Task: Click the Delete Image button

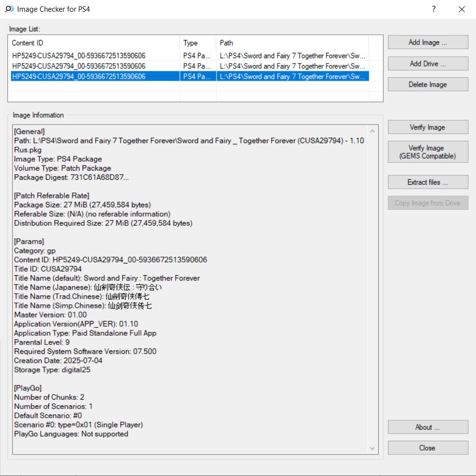Action: pos(428,85)
